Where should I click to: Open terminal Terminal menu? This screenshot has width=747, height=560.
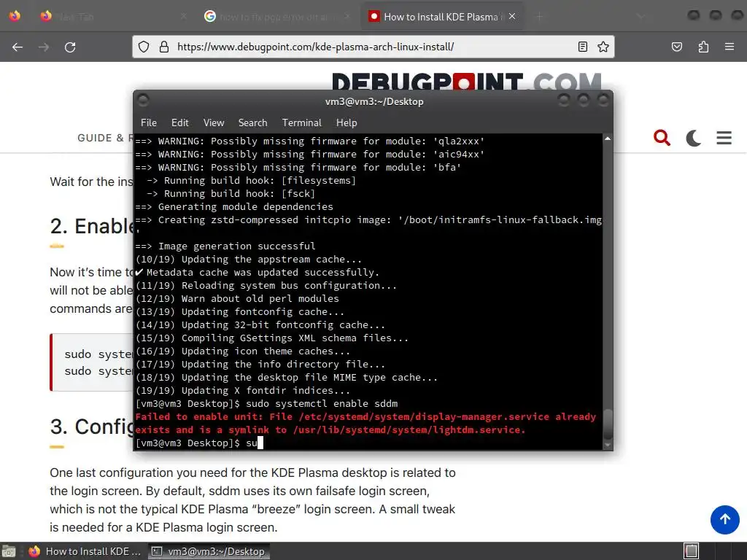(301, 122)
